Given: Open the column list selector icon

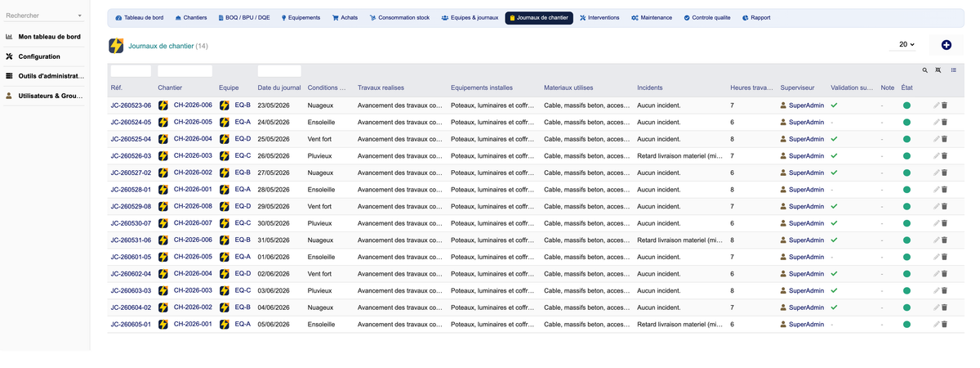Looking at the screenshot, I should point(953,71).
